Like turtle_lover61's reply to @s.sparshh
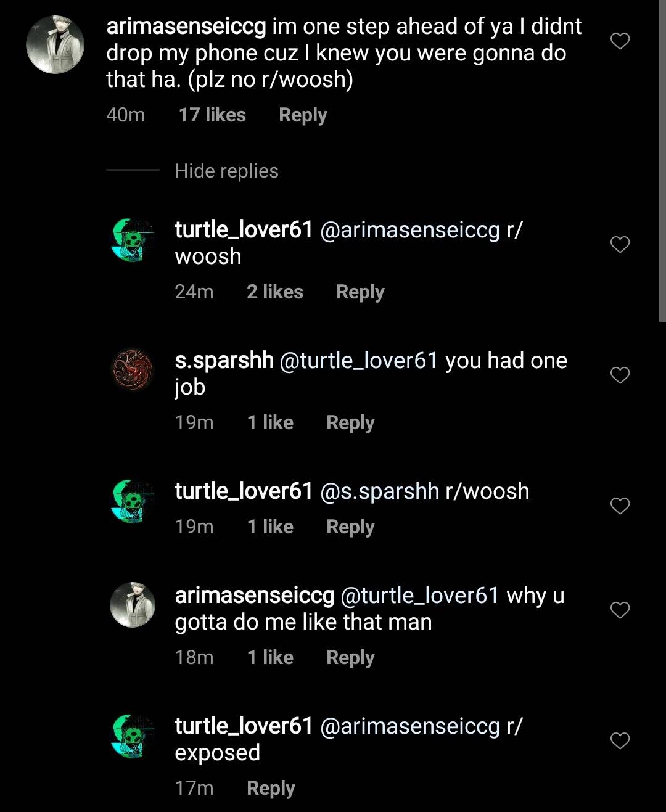The width and height of the screenshot is (666, 812). point(620,506)
